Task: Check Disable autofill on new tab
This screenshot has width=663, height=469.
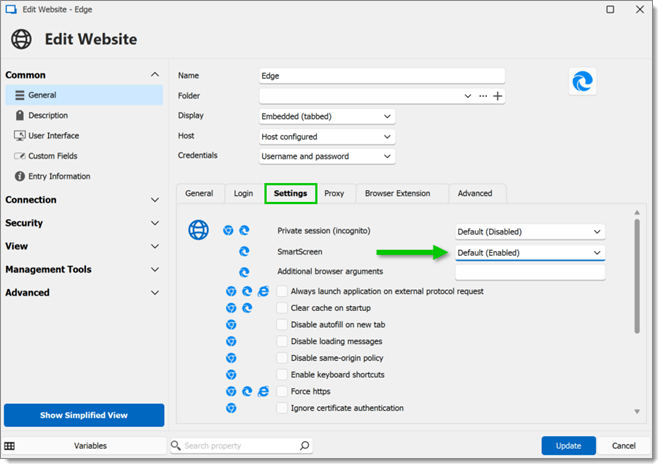Action: (282, 325)
